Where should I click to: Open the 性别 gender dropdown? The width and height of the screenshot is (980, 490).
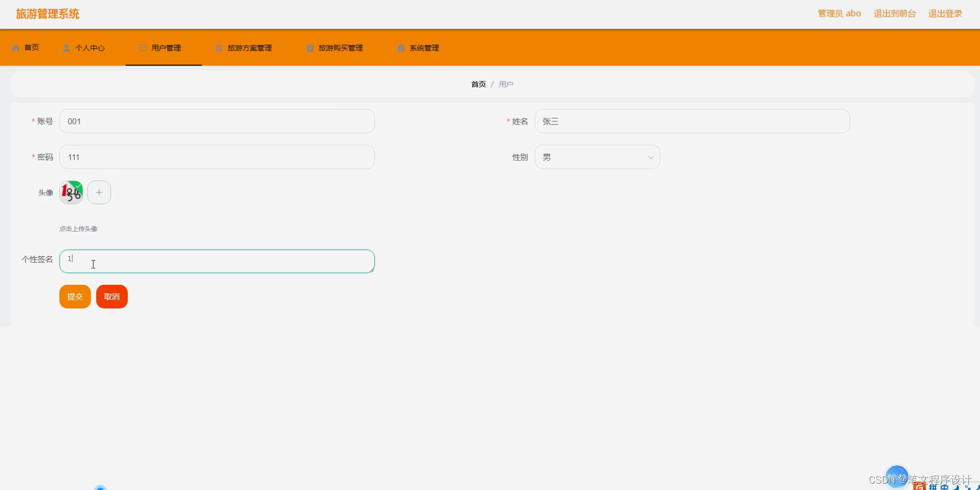597,157
